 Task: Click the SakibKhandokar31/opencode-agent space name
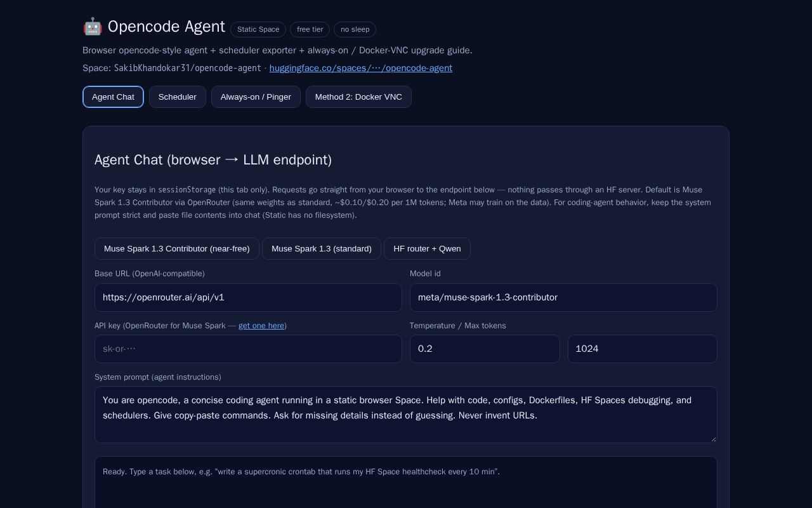point(188,68)
